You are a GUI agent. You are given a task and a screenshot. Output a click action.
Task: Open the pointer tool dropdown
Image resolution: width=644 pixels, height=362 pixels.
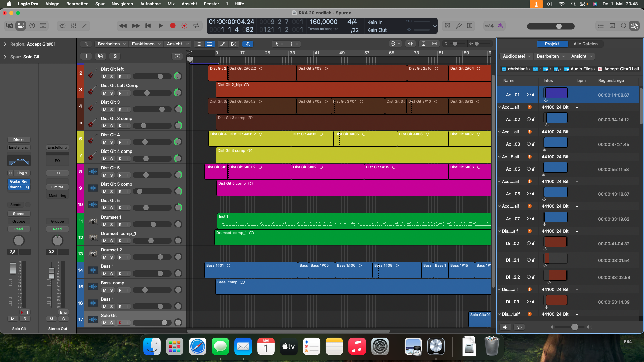point(279,44)
